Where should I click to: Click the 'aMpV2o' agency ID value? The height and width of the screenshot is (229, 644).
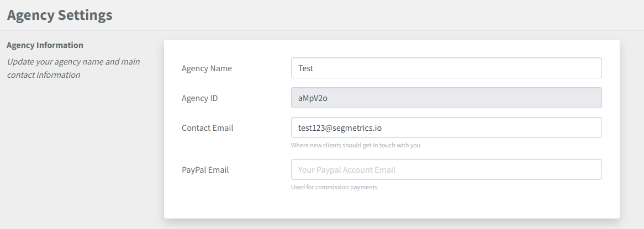[313, 98]
